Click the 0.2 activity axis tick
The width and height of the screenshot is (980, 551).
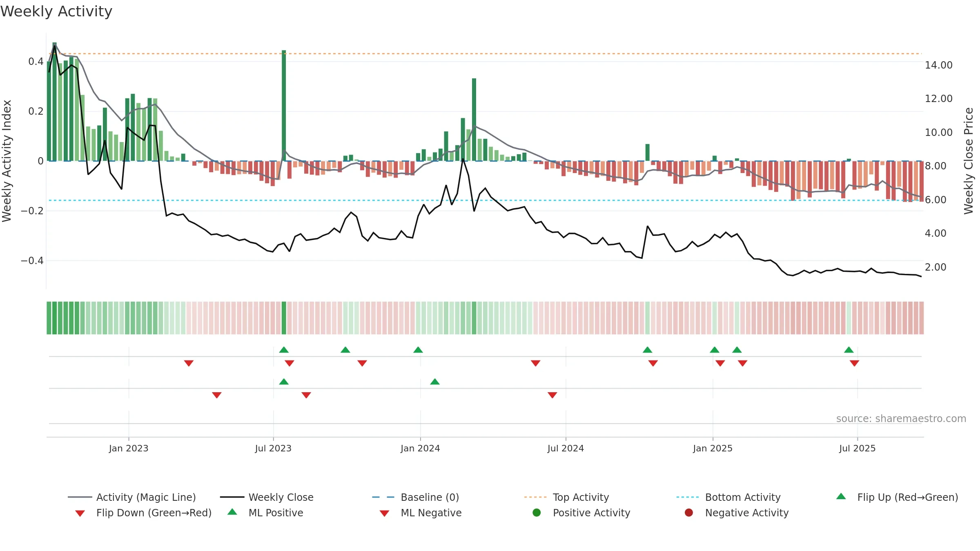(x=36, y=111)
